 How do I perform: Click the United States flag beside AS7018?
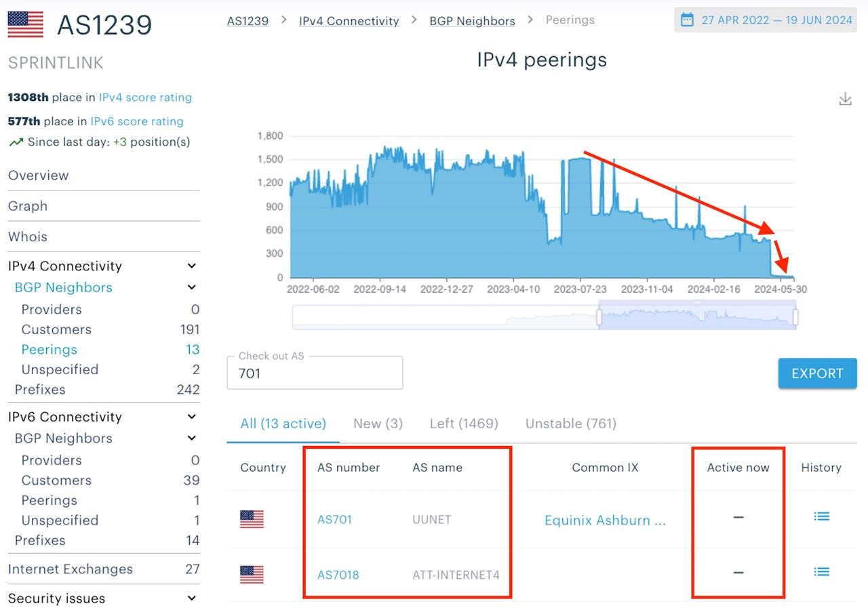(x=252, y=575)
